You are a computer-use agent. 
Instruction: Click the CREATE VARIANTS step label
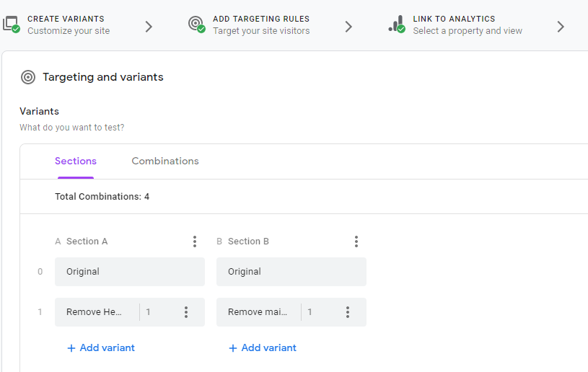click(x=66, y=19)
